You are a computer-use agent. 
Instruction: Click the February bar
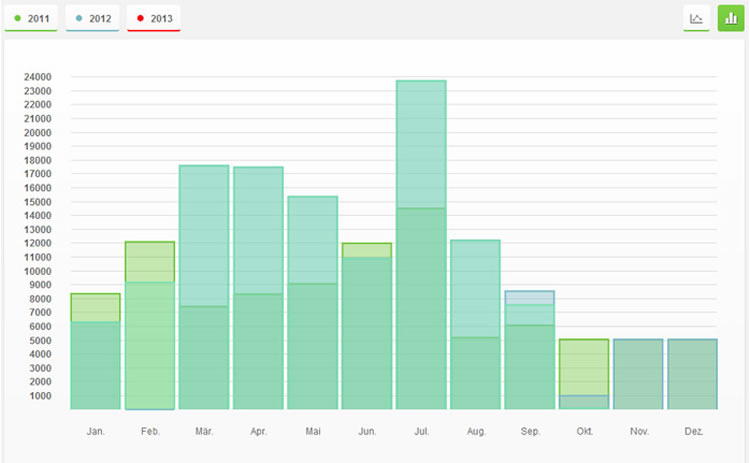coord(150,330)
